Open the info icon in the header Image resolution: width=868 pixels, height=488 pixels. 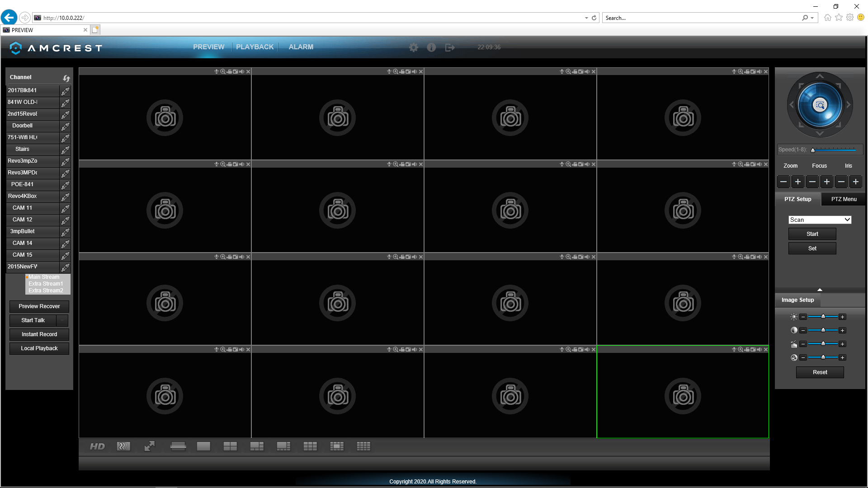point(431,47)
